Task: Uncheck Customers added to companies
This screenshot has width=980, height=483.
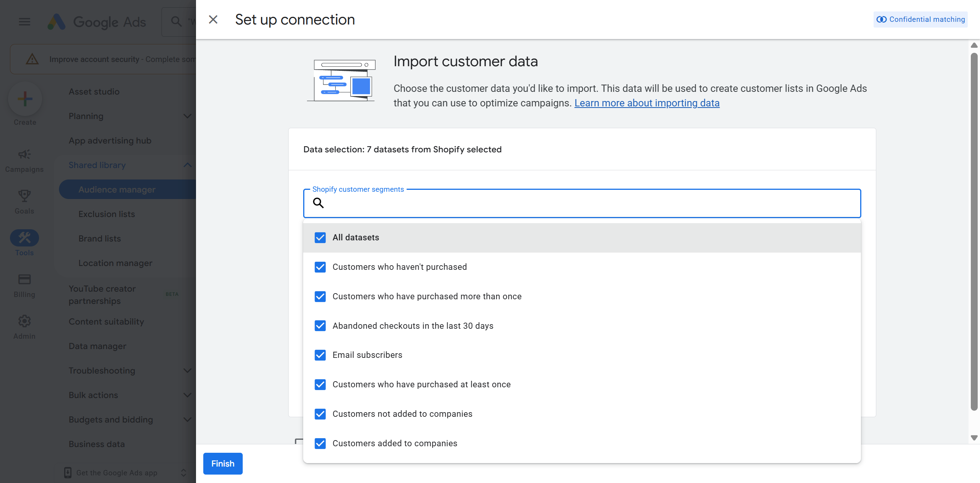Action: point(320,444)
